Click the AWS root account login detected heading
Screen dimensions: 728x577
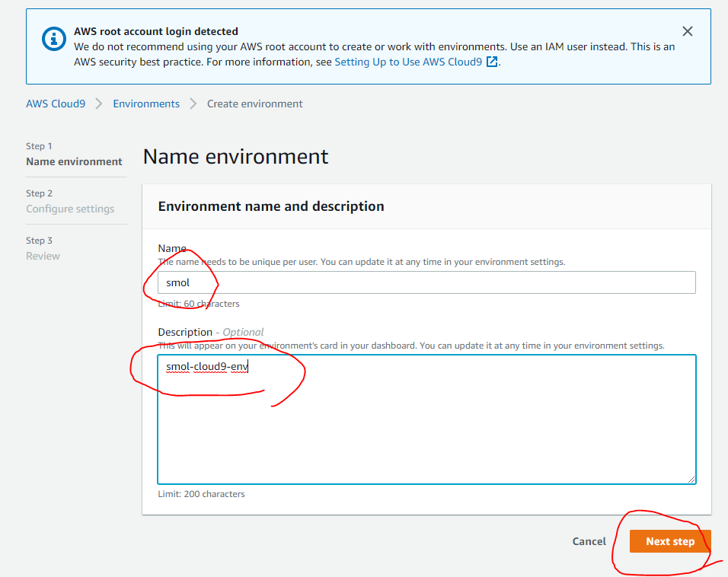(x=156, y=31)
